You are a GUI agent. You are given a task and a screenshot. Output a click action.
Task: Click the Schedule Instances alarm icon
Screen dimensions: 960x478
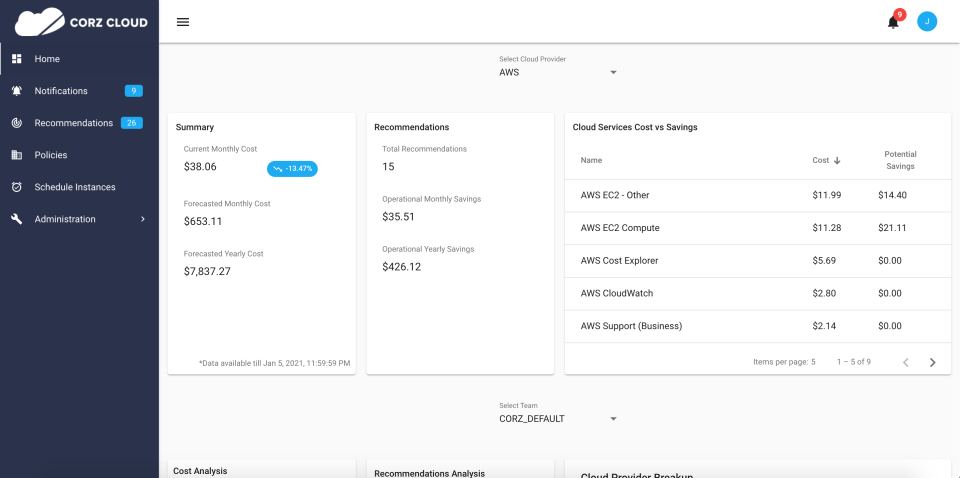(17, 187)
